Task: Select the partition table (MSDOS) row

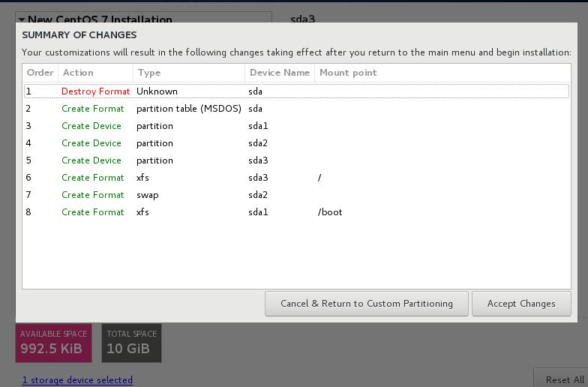Action: tap(295, 109)
